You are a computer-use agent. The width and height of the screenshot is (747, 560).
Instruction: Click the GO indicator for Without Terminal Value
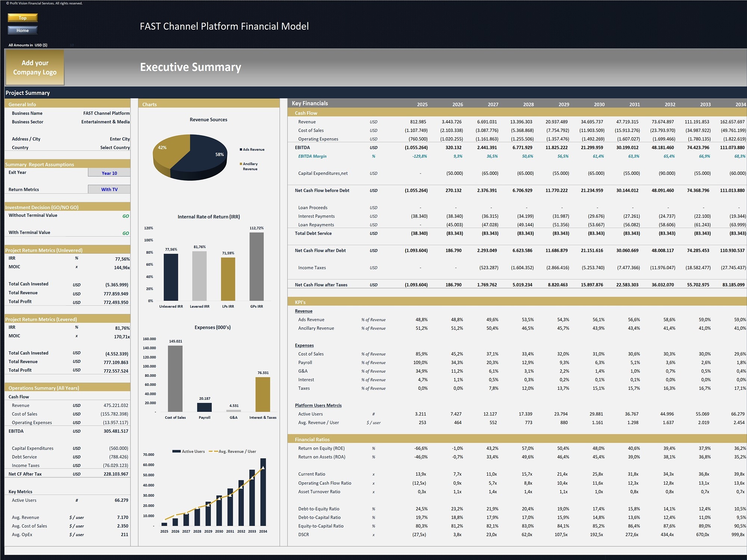click(126, 215)
